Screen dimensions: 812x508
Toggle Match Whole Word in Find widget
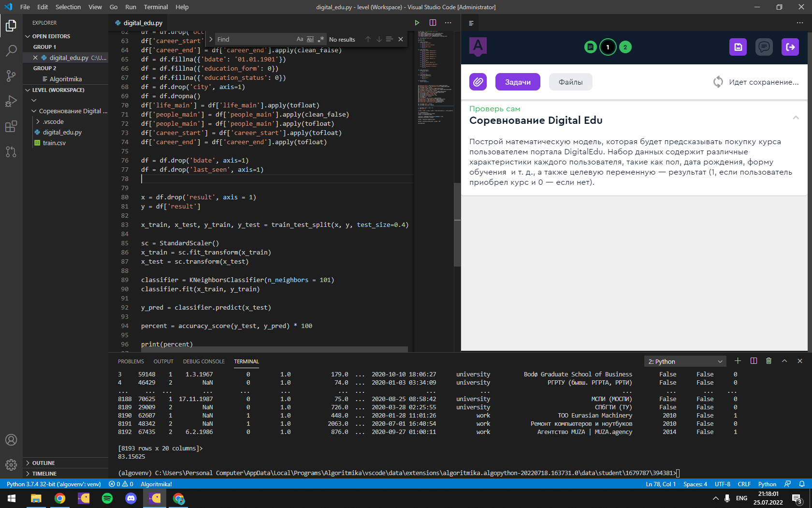tap(310, 39)
